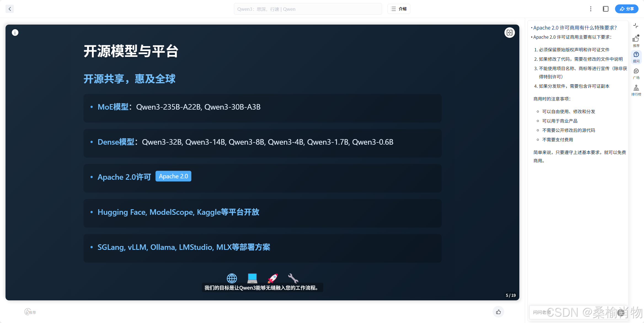The width and height of the screenshot is (644, 323).
Task: Toggle the sidebar panel layout icon
Action: (606, 9)
